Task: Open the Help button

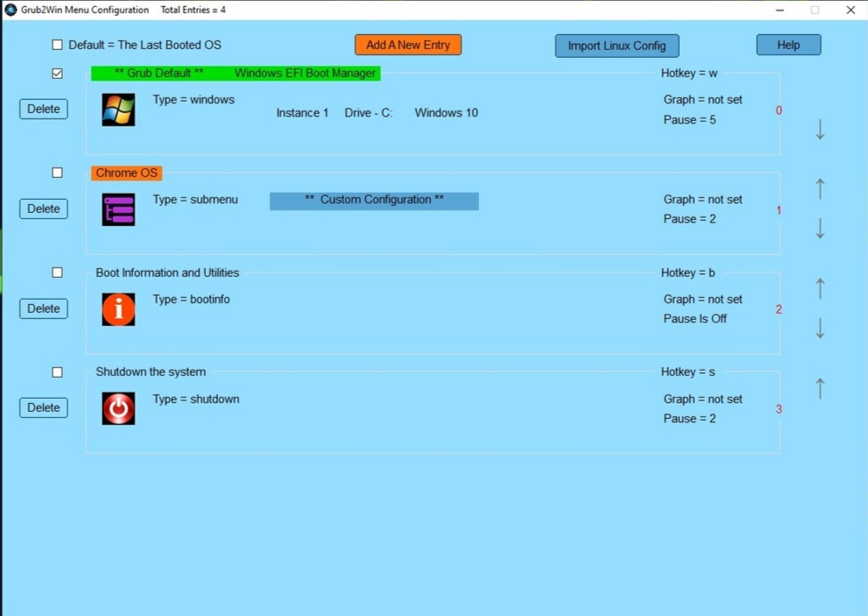Action: (788, 45)
